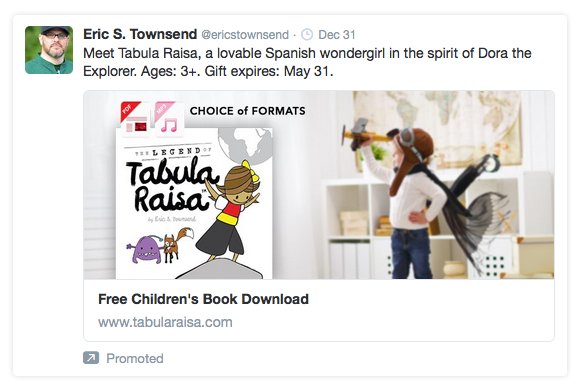Click the fox character illustration
581x392 pixels.
coord(177,244)
